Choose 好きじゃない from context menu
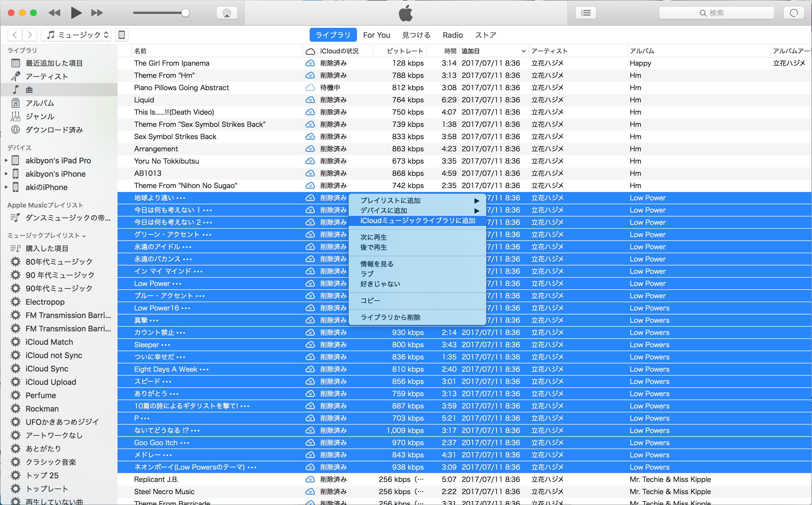This screenshot has width=812, height=505. tap(417, 284)
